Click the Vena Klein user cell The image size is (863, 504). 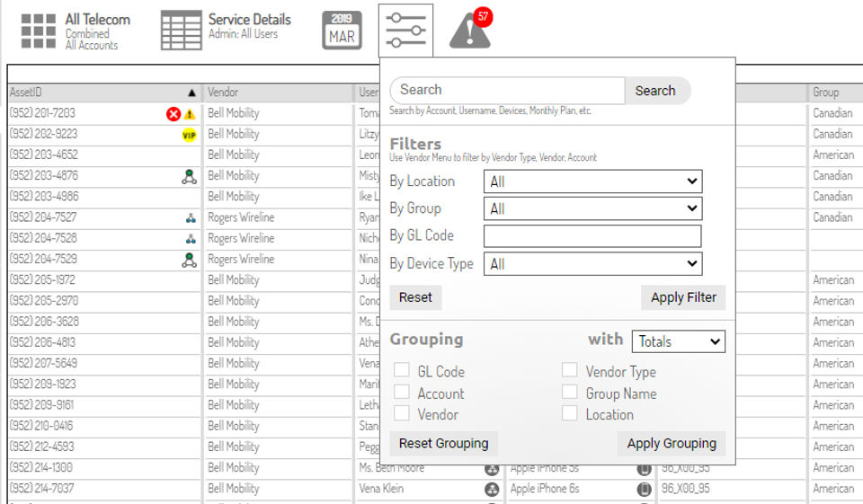(x=381, y=489)
